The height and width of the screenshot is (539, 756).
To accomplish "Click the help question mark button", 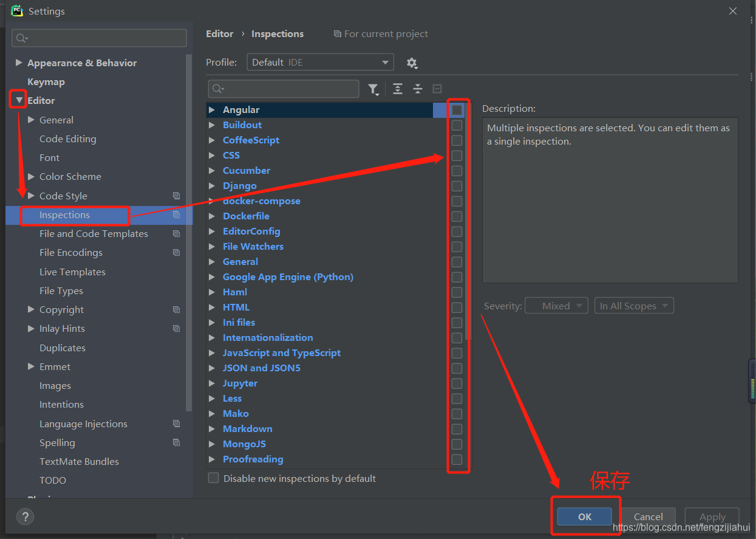I will (25, 517).
